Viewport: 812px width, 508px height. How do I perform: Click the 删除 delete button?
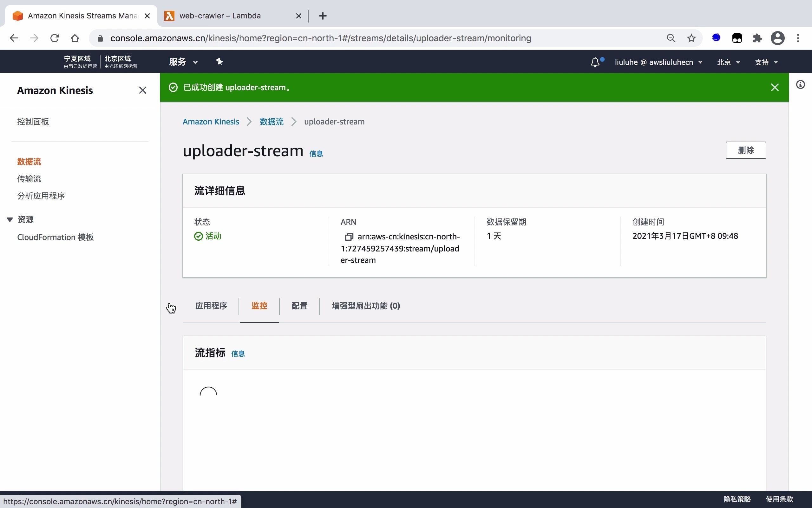point(746,150)
